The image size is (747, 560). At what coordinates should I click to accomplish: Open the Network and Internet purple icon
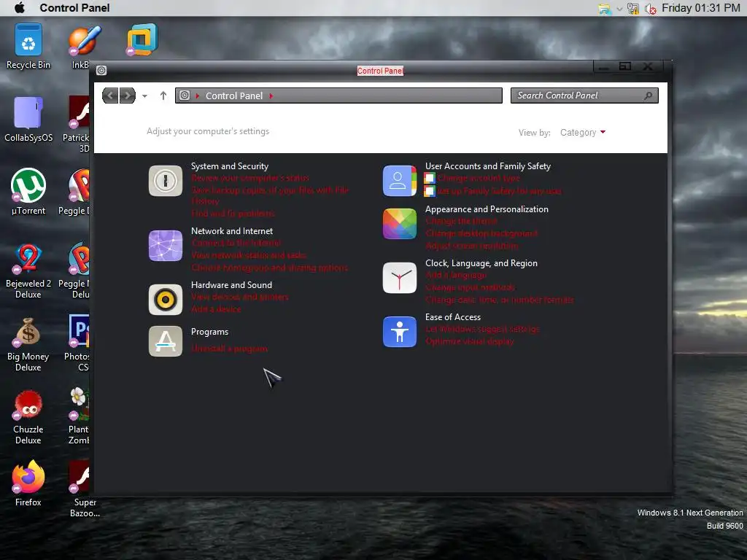166,246
